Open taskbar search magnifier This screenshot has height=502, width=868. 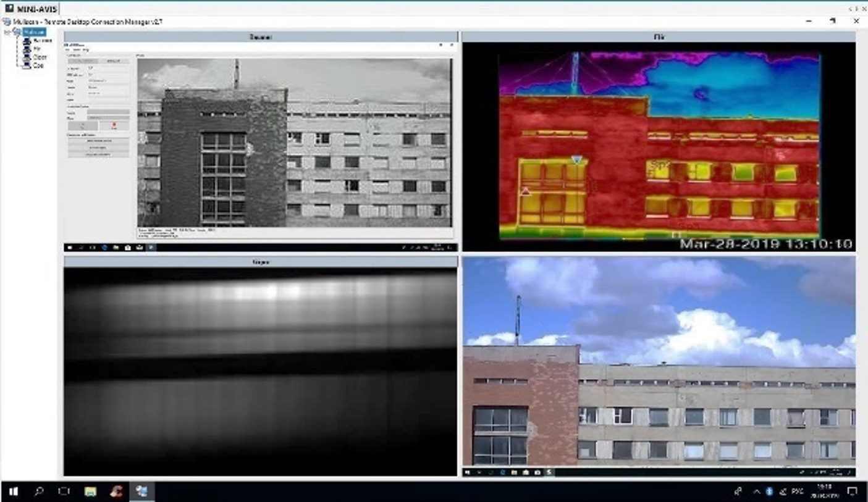(39, 492)
